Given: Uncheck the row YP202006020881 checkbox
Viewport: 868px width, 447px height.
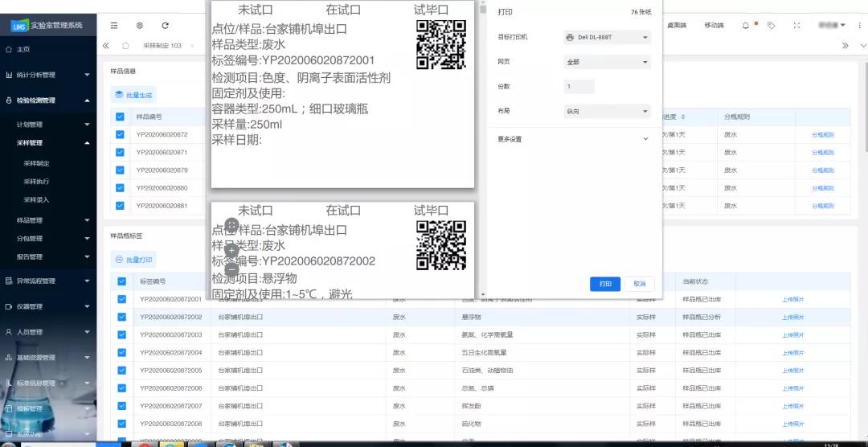Looking at the screenshot, I should (120, 206).
